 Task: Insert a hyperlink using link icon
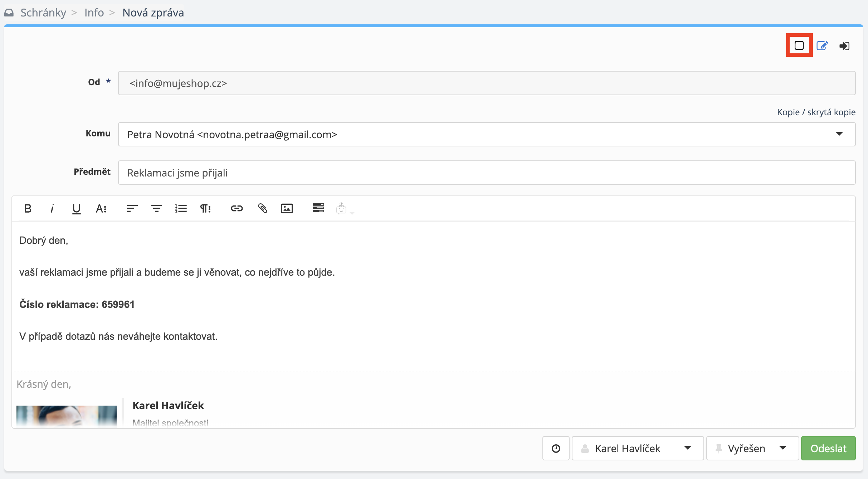[x=236, y=208]
